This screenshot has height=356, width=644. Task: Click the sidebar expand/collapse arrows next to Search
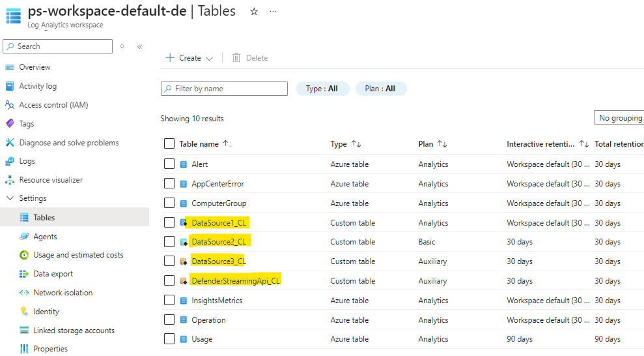(x=122, y=46)
